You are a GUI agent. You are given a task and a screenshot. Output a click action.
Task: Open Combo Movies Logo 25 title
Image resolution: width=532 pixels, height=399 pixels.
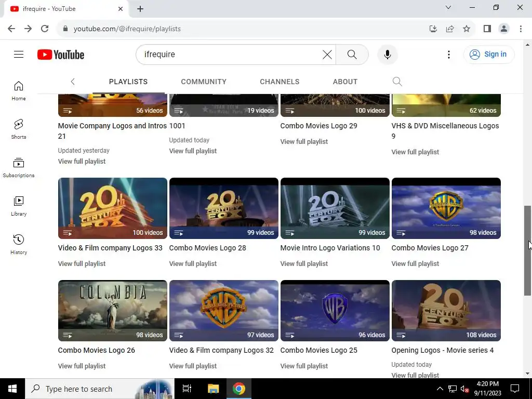point(318,351)
